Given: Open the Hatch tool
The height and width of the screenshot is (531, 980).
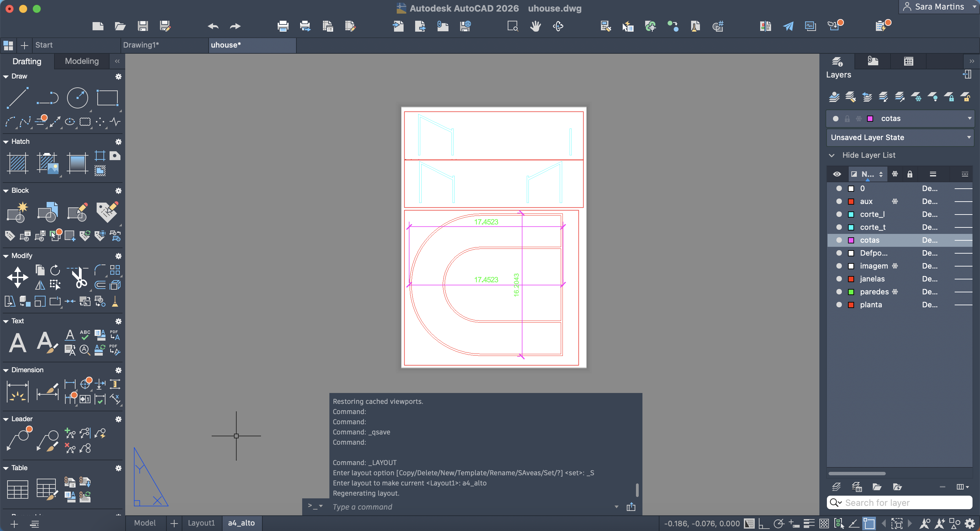Looking at the screenshot, I should tap(17, 164).
